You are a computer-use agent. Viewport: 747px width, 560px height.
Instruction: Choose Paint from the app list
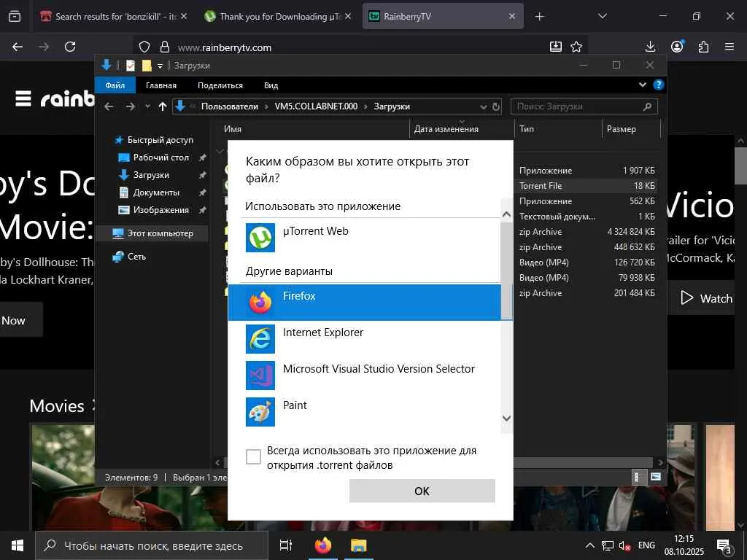[x=365, y=411]
